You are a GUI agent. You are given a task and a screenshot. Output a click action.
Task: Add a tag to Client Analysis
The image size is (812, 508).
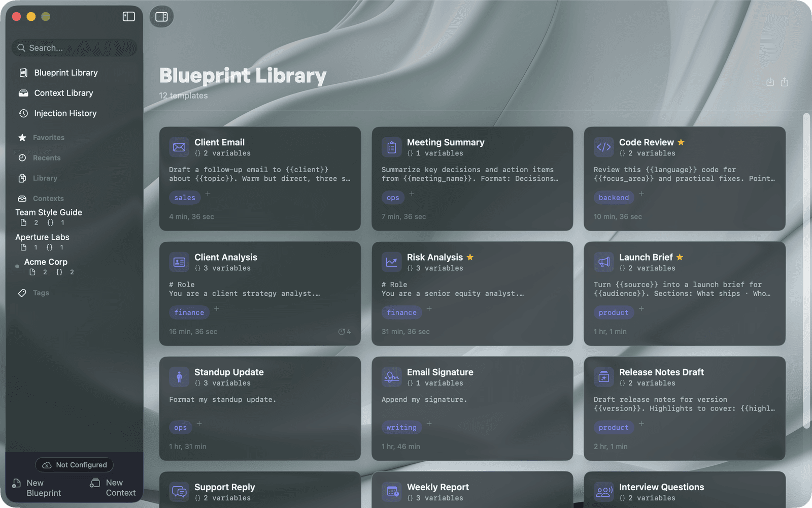(216, 308)
